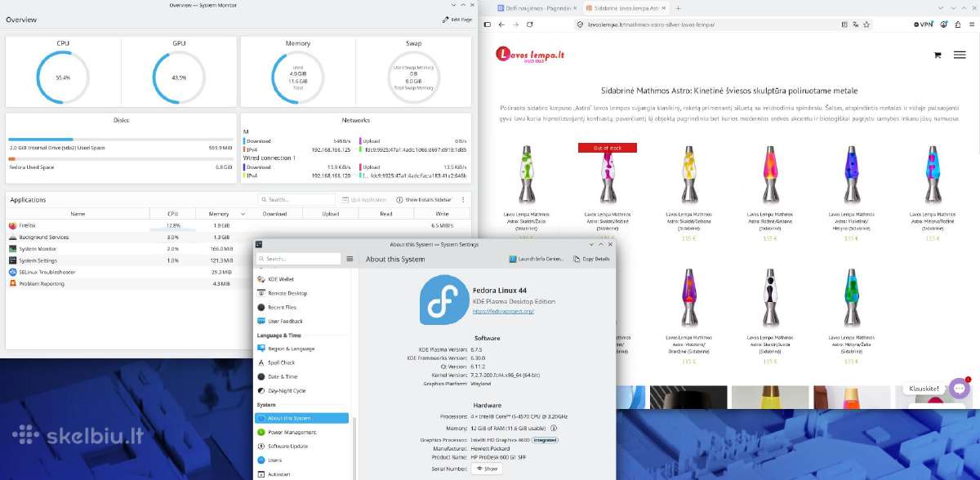Viewport: 980px width, 480px height.
Task: Focus the System Monitor applications search field
Action: [x=297, y=199]
